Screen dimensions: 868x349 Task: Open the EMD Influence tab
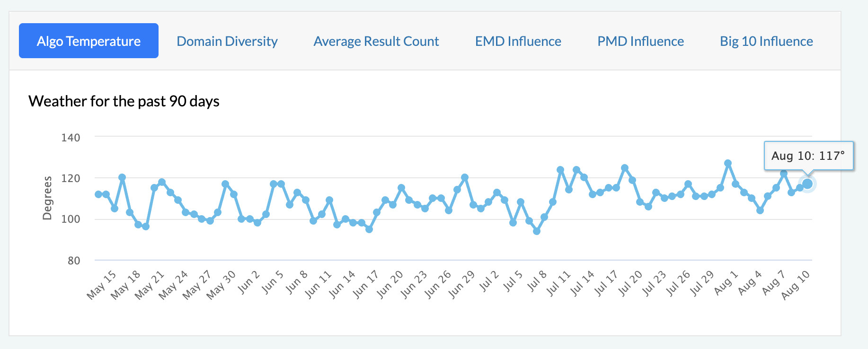pyautogui.click(x=518, y=41)
